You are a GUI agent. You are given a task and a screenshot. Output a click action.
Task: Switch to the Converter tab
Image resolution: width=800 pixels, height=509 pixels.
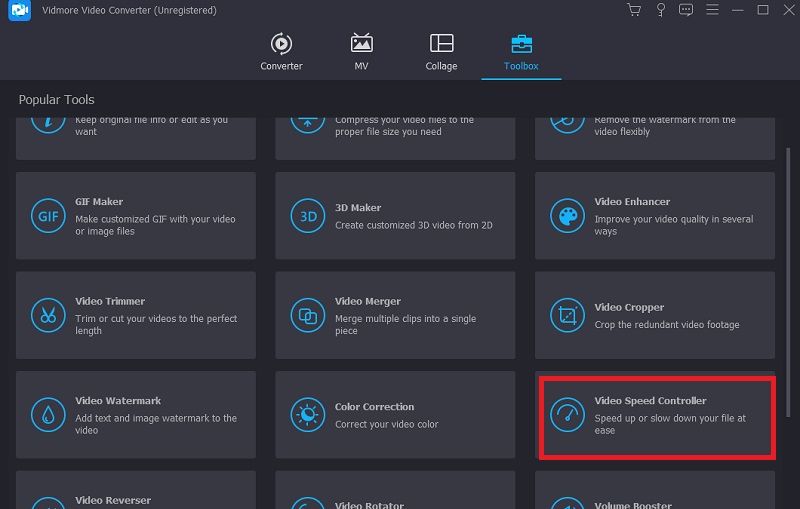[x=281, y=52]
